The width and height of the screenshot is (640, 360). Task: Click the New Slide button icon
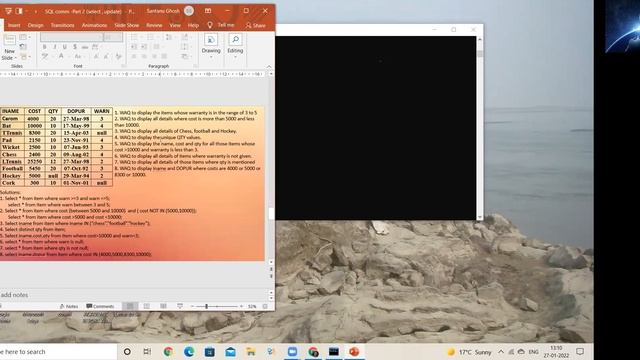point(9,40)
